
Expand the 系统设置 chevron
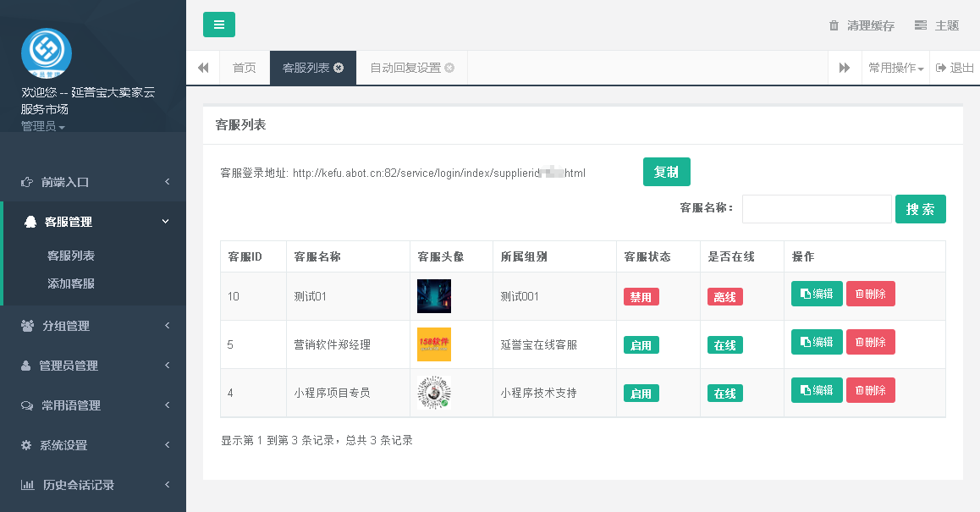click(167, 444)
